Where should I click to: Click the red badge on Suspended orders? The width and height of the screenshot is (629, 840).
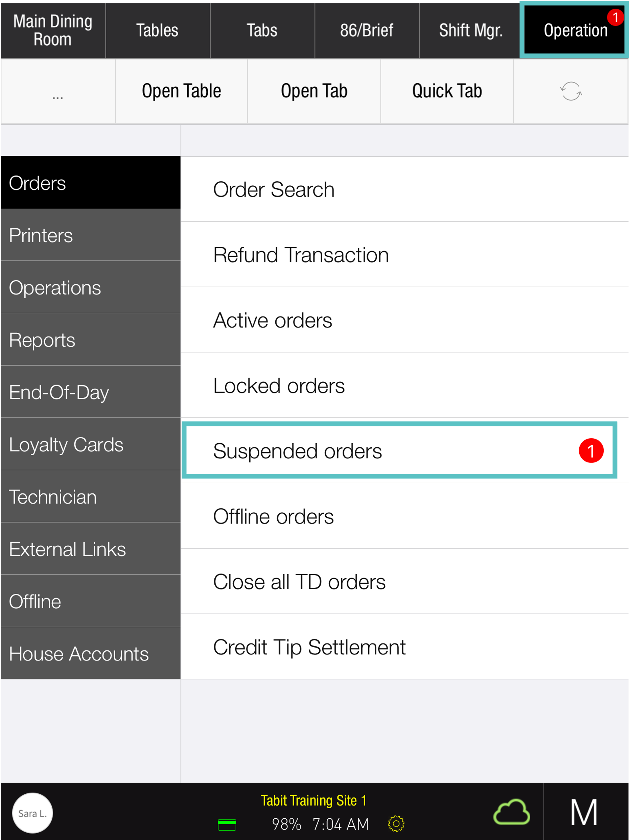pyautogui.click(x=591, y=451)
